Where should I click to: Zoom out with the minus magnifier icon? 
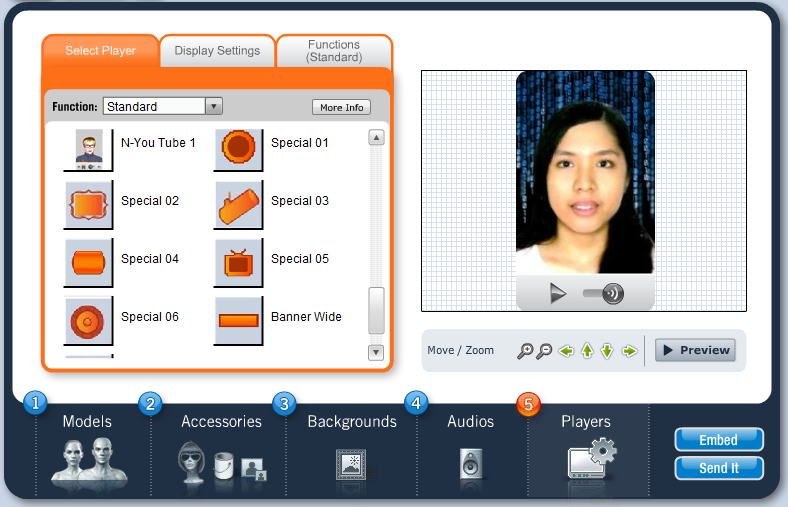[544, 351]
